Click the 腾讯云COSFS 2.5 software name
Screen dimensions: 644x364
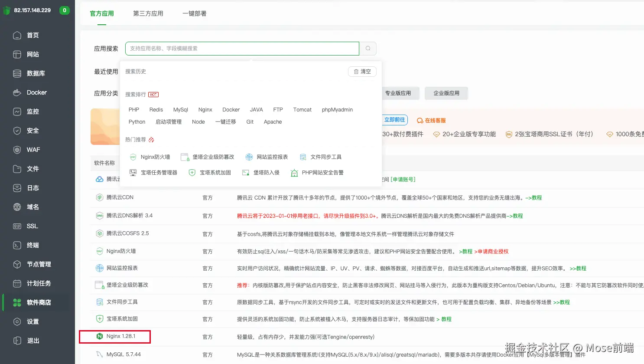pos(128,233)
